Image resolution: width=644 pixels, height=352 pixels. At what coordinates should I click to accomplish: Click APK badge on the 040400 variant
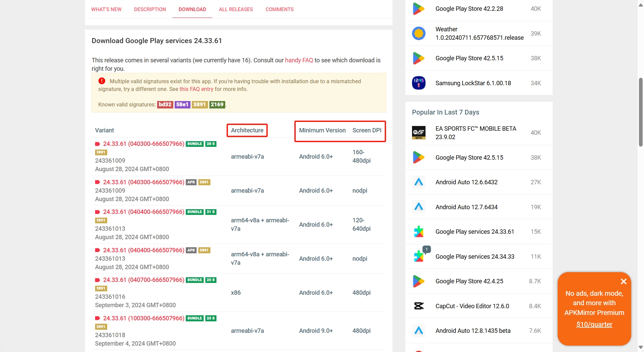click(x=191, y=250)
